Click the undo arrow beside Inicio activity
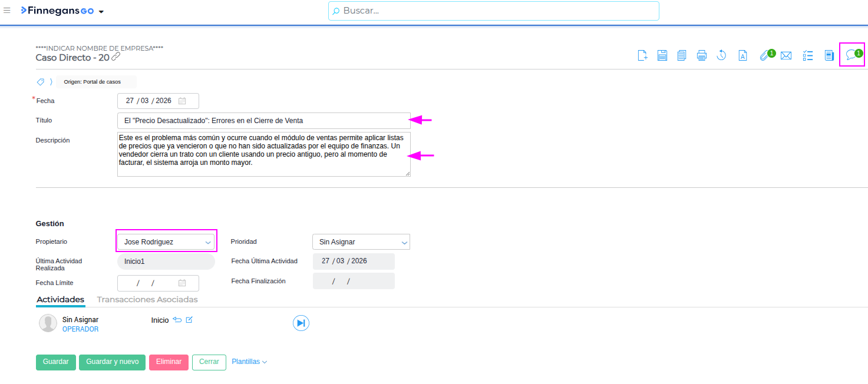 [177, 320]
